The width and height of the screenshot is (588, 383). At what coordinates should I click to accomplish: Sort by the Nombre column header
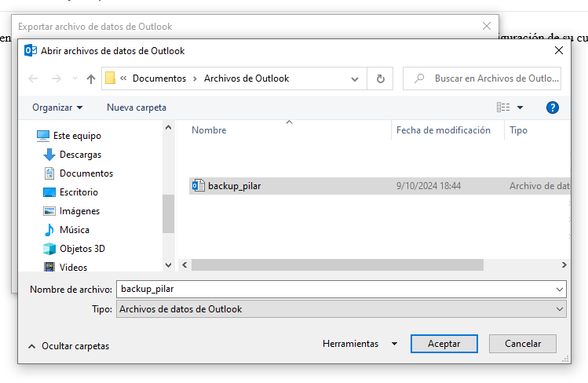[209, 130]
